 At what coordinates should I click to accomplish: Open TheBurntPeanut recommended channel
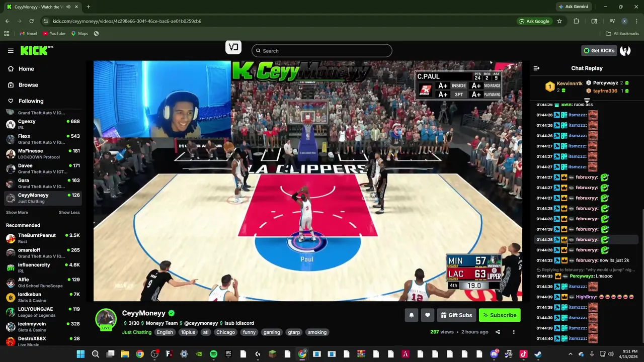pyautogui.click(x=43, y=238)
